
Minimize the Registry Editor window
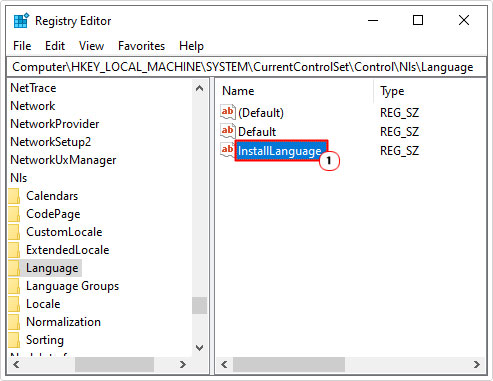point(373,21)
